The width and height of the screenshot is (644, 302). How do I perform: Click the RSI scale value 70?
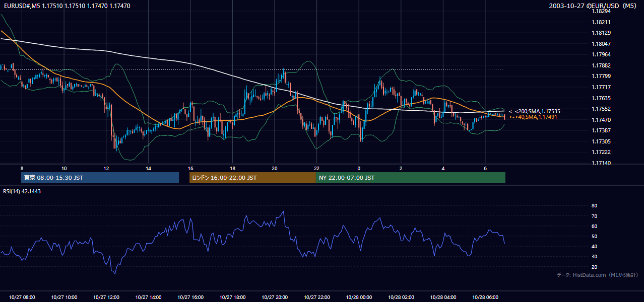[594, 216]
